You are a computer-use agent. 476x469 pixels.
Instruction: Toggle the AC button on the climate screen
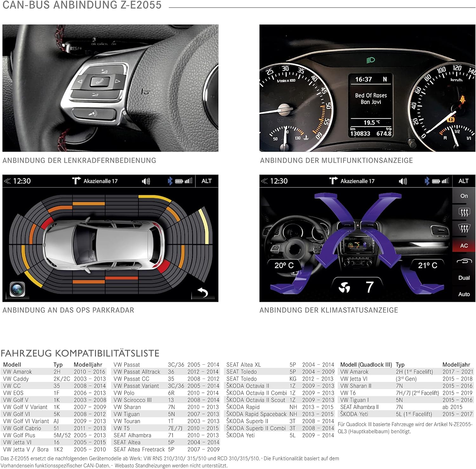[464, 246]
